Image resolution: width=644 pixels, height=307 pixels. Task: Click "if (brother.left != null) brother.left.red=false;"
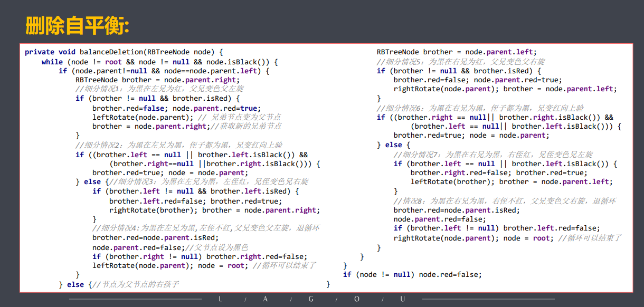pos(497,228)
